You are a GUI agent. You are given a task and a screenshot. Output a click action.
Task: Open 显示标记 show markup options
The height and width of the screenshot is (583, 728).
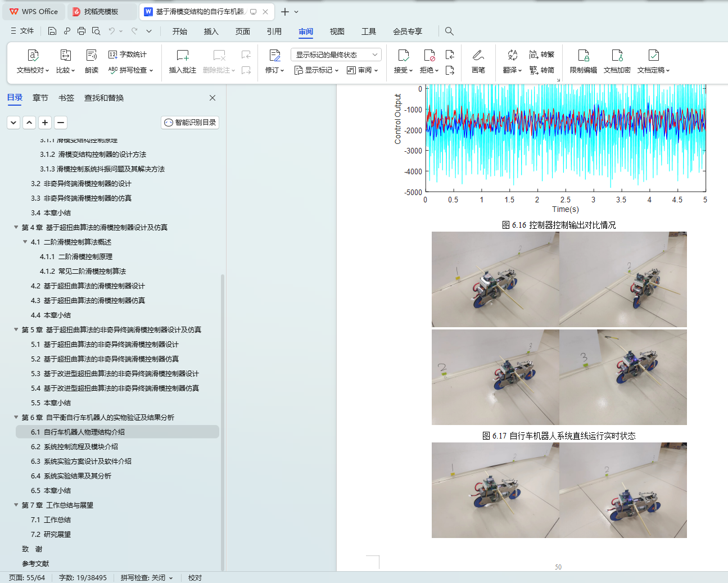(x=316, y=70)
